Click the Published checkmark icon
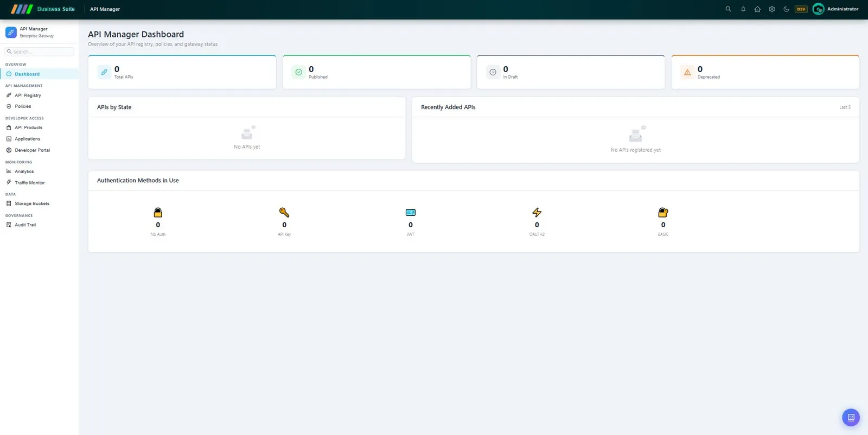 tap(298, 72)
